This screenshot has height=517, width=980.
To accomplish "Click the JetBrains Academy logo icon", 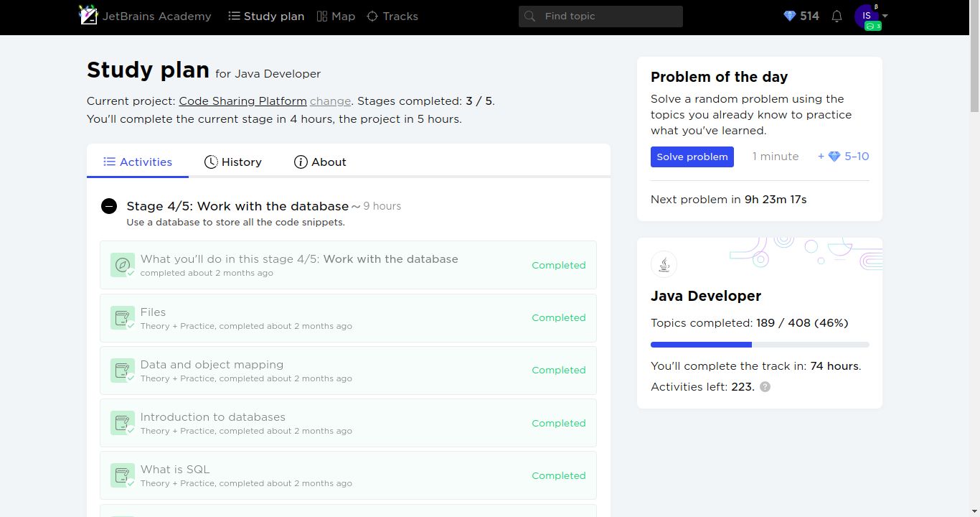I will point(88,15).
